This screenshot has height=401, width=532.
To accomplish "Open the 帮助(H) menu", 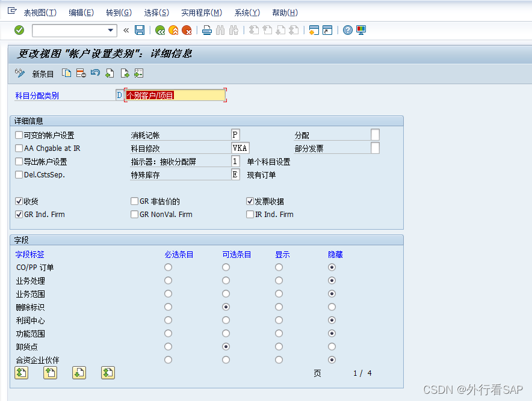I will click(285, 13).
